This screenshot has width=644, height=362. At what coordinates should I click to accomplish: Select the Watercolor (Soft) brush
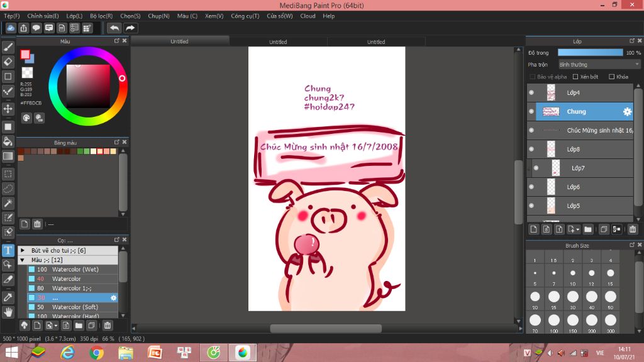point(73,307)
